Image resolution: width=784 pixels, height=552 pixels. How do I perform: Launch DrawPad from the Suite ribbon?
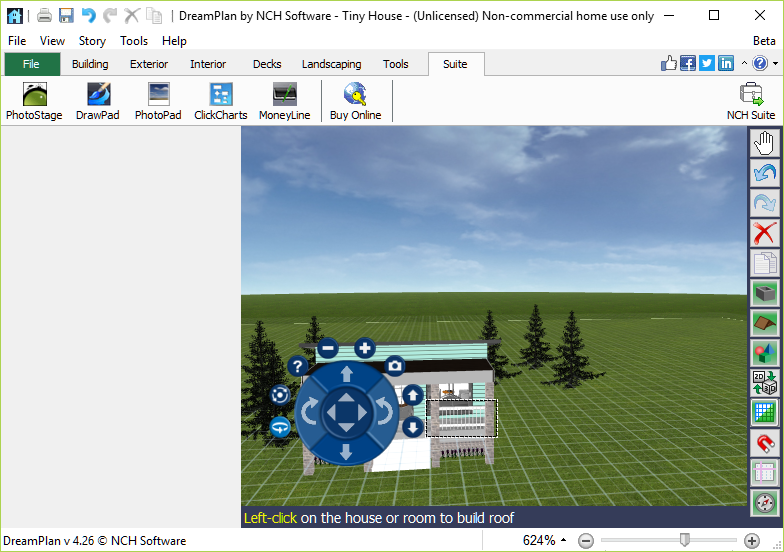pos(98,102)
